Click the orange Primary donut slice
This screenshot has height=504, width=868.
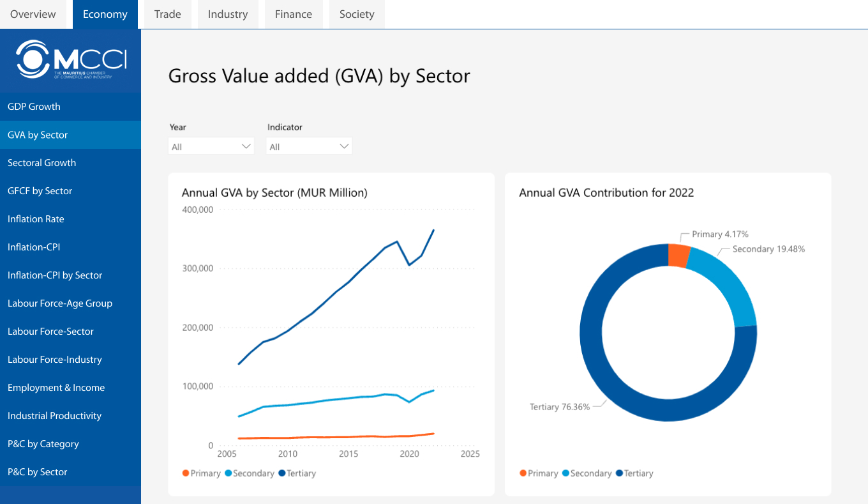[678, 255]
